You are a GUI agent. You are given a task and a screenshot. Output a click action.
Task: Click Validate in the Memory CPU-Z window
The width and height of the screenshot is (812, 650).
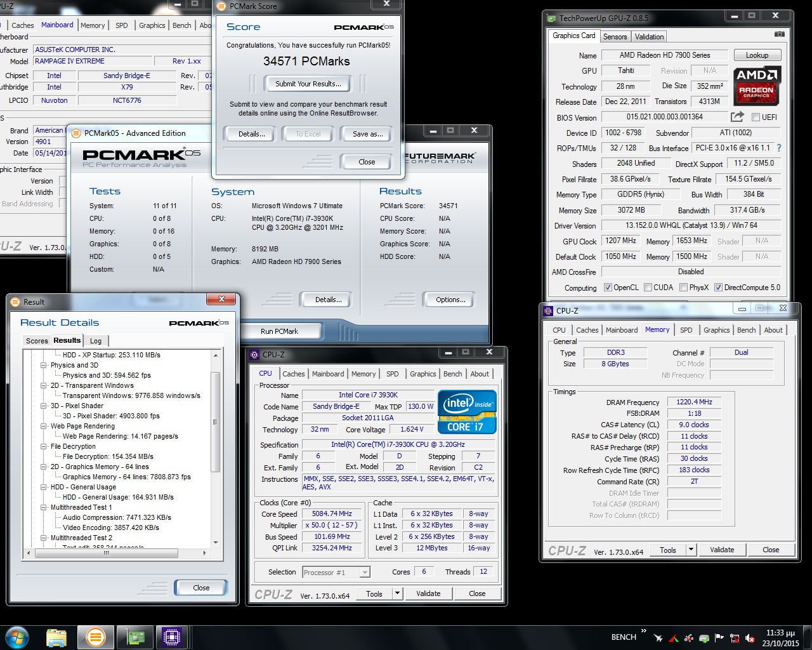(x=722, y=550)
